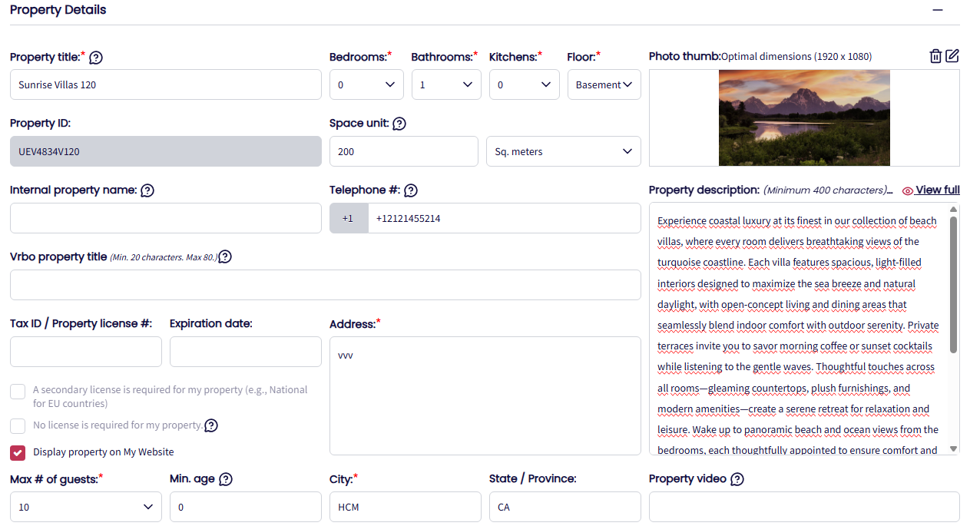Change the Sq. meters unit dropdown

563,151
